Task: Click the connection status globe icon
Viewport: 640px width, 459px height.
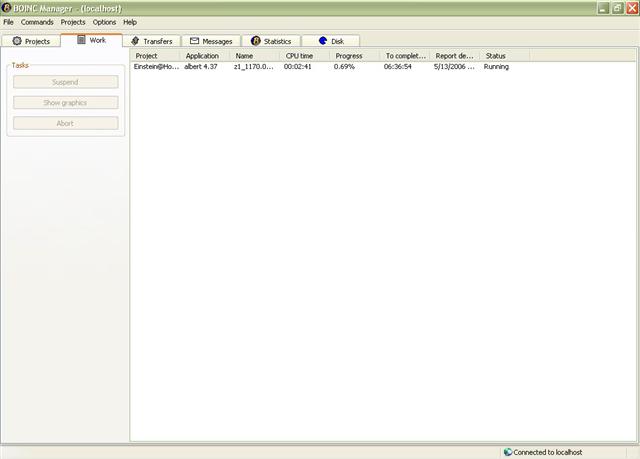Action: (x=508, y=452)
